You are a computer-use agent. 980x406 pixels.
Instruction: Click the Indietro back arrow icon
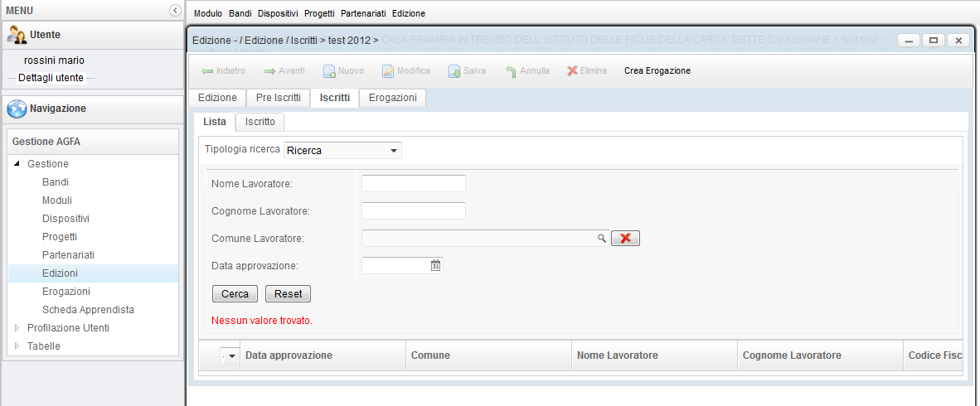tap(207, 71)
